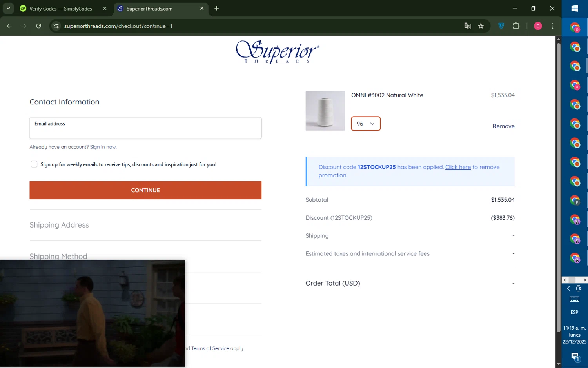Close the Verify Codes — SimplyCodes tab
Image resolution: width=588 pixels, height=368 pixels.
(105, 8)
